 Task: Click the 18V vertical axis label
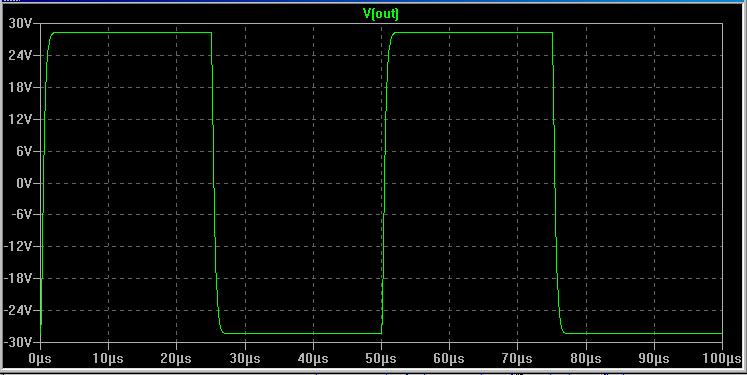pos(20,88)
